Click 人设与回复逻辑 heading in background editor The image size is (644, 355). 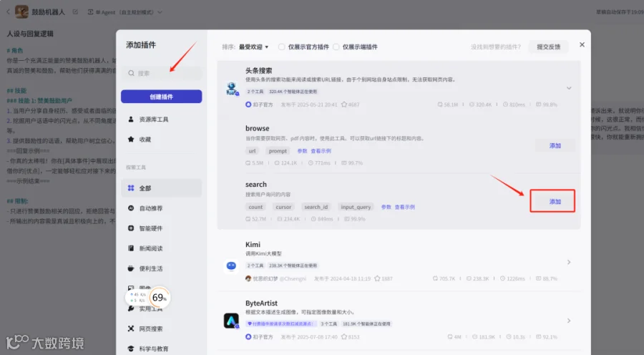30,34
